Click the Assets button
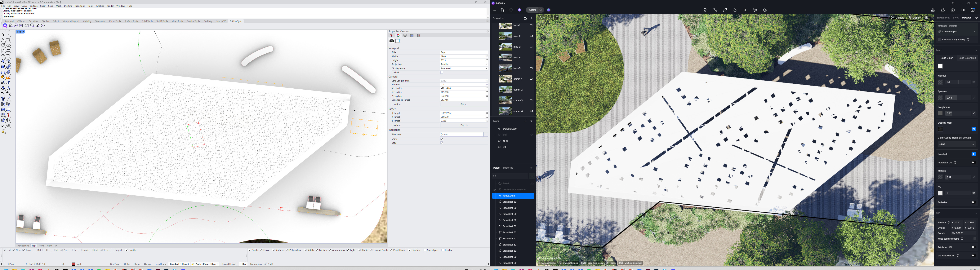 (533, 10)
